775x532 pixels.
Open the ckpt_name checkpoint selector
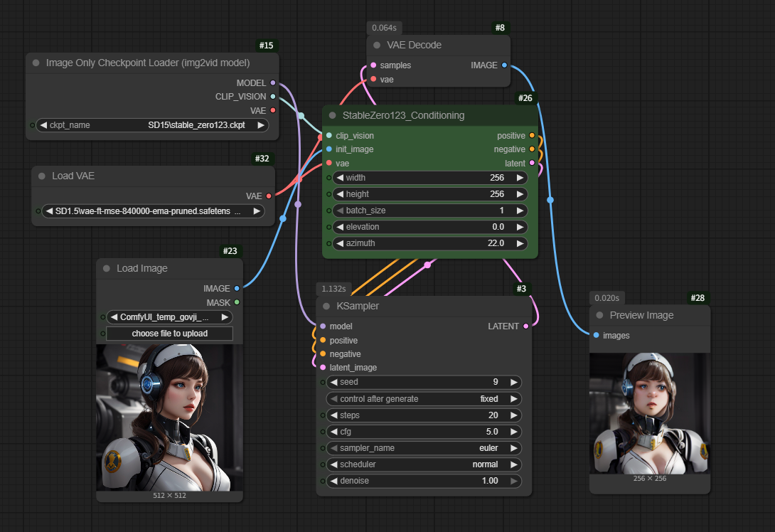(152, 125)
